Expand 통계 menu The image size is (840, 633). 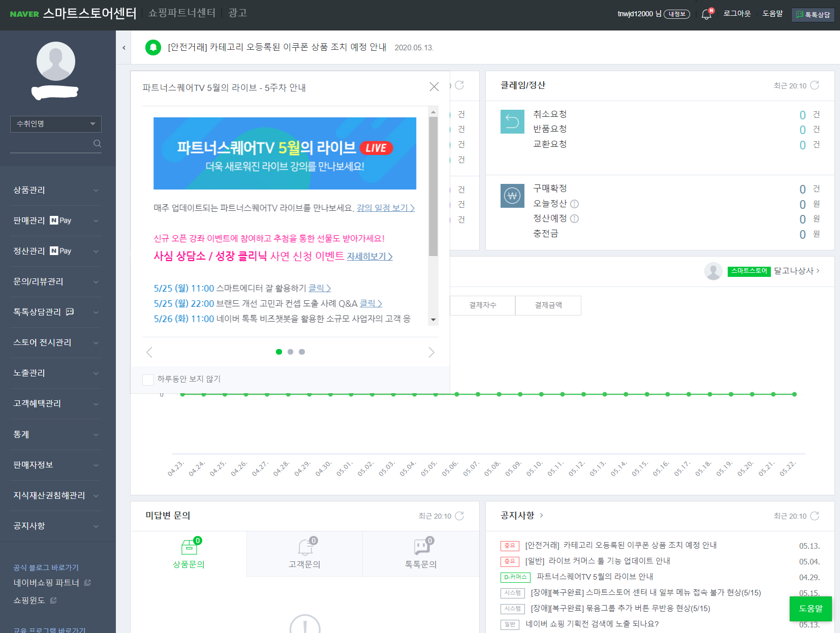point(56,434)
